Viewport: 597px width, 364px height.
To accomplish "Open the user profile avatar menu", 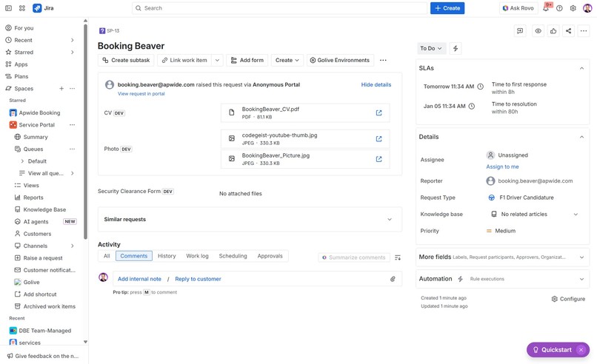I will point(587,8).
